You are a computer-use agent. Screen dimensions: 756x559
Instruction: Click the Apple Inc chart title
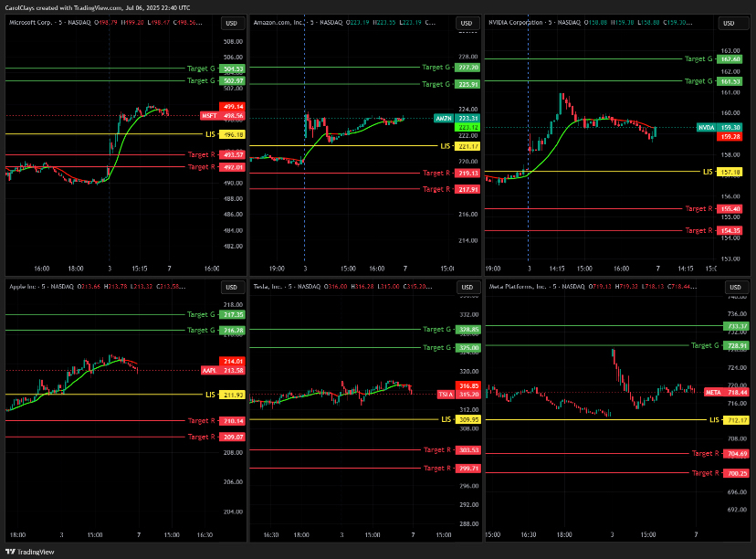(x=23, y=287)
